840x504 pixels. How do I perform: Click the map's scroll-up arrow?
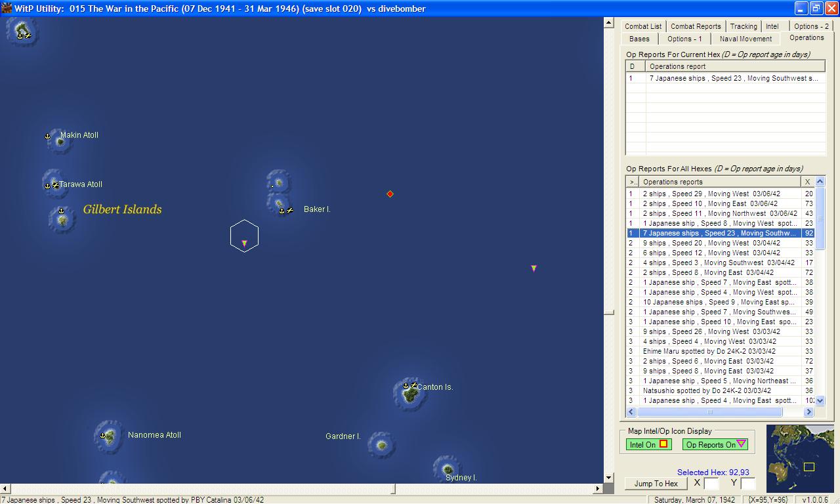(x=609, y=23)
